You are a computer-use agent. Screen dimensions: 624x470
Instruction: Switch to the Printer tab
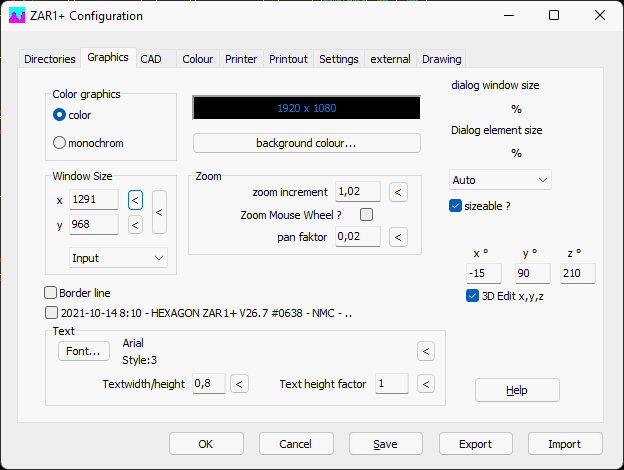click(x=241, y=59)
